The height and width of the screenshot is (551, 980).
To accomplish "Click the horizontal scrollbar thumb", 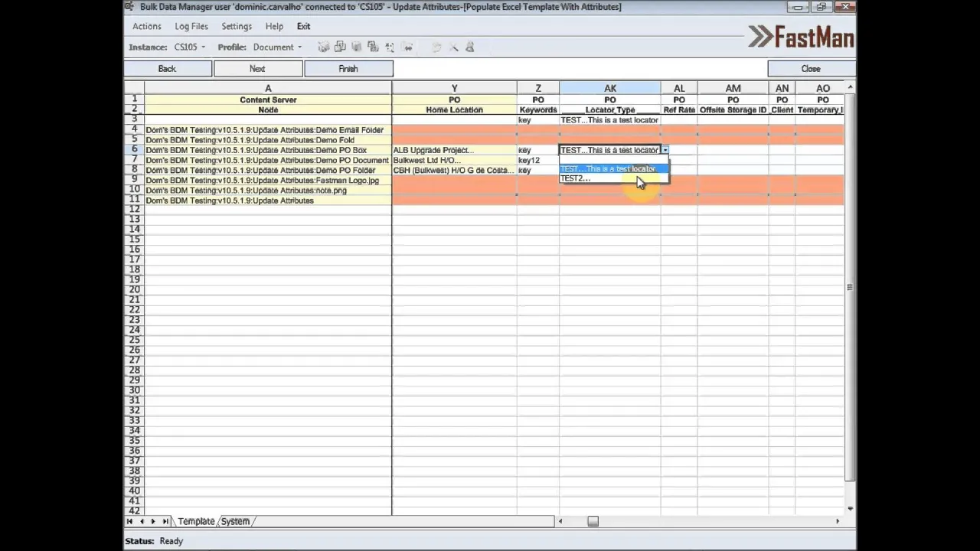I will coord(593,521).
